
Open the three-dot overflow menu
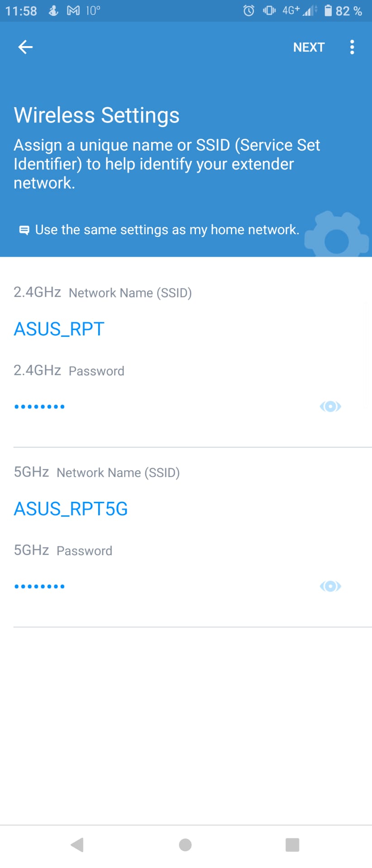(352, 47)
